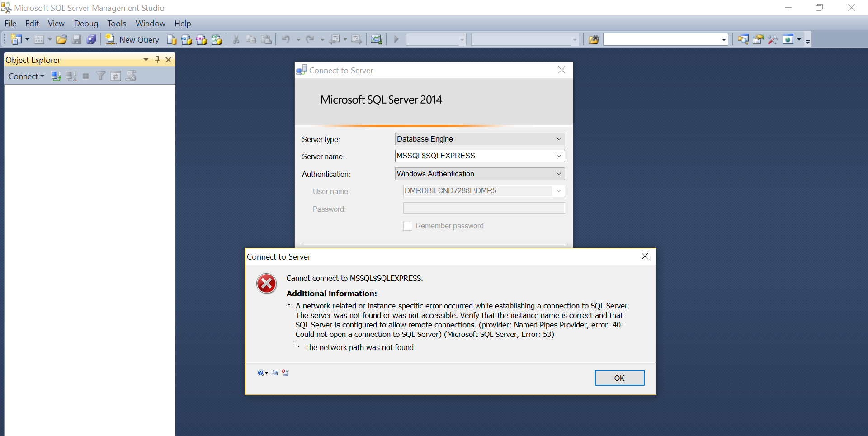Viewport: 868px width, 436px height.
Task: Click the Copy icon in the toolbar
Action: tap(251, 40)
